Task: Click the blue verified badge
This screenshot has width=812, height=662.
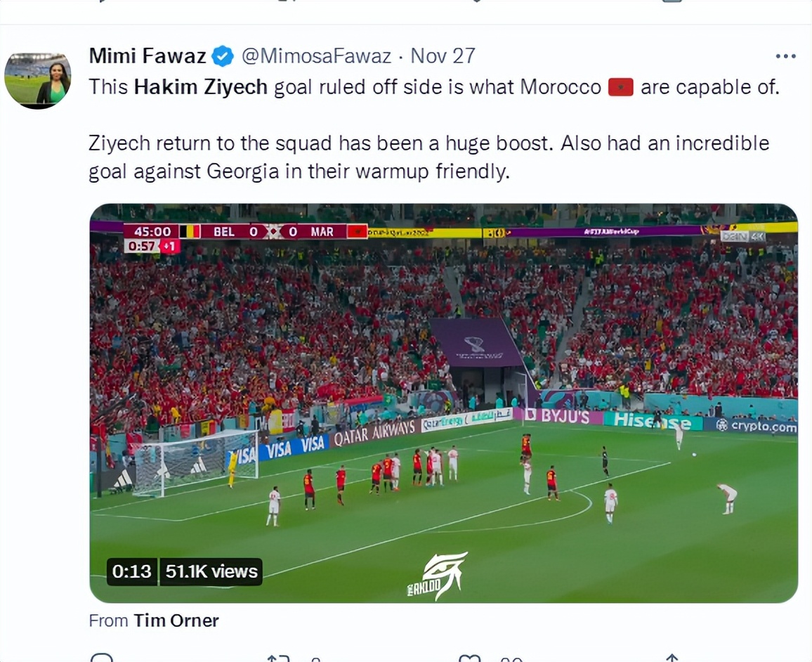Action: pos(223,56)
